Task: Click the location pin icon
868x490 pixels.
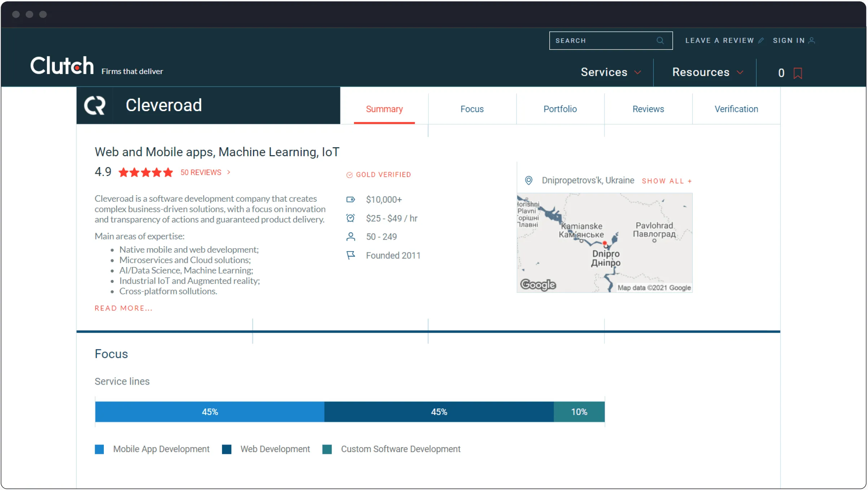Action: click(x=528, y=180)
